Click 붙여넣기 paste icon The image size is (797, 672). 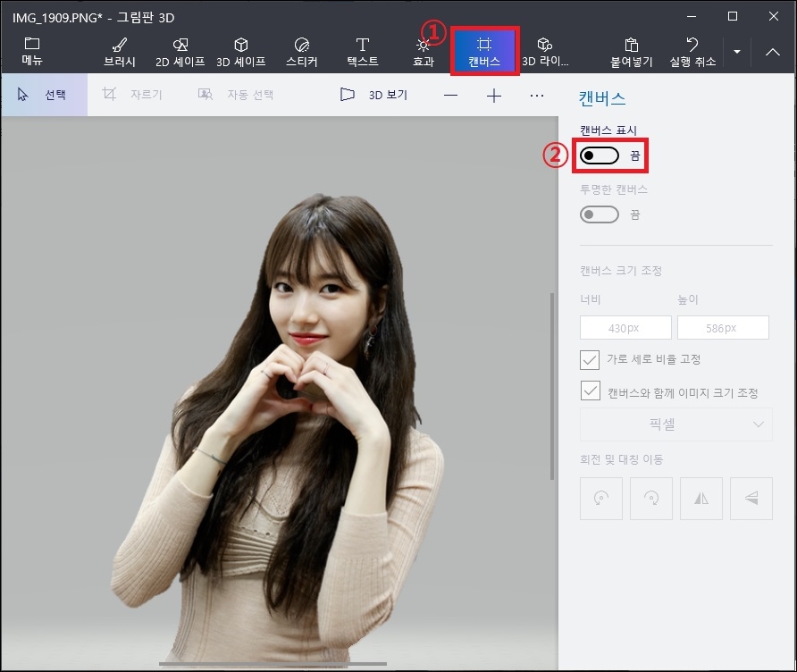pyautogui.click(x=632, y=51)
